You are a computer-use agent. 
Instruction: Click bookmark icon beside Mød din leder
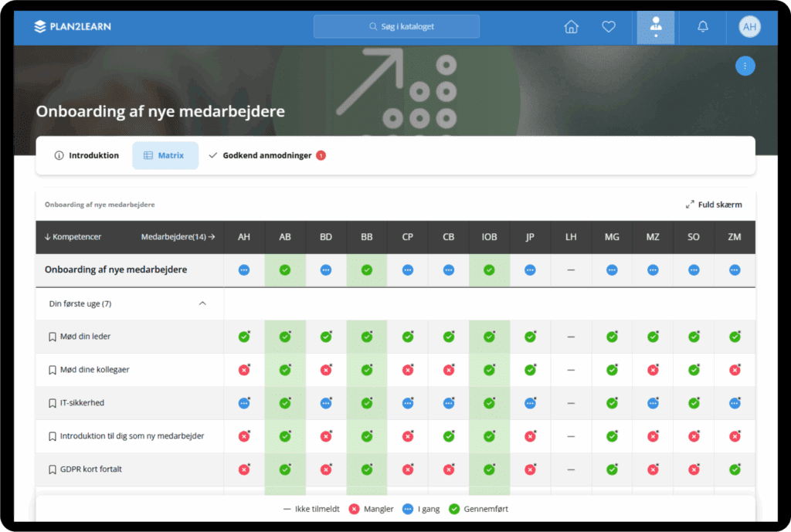coord(53,337)
